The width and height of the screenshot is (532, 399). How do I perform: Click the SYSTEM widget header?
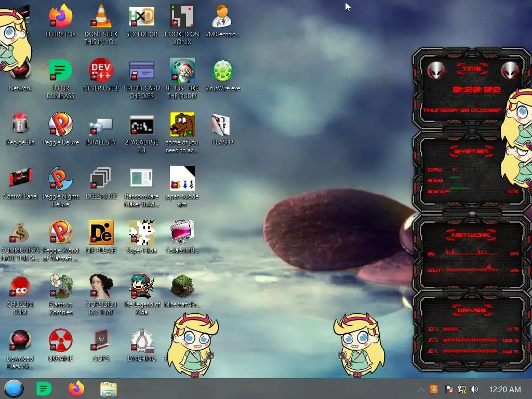click(x=472, y=151)
